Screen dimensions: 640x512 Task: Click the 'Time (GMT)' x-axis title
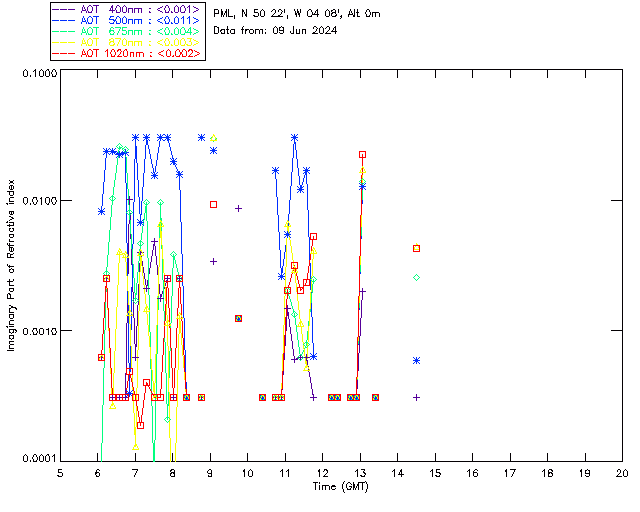340,485
